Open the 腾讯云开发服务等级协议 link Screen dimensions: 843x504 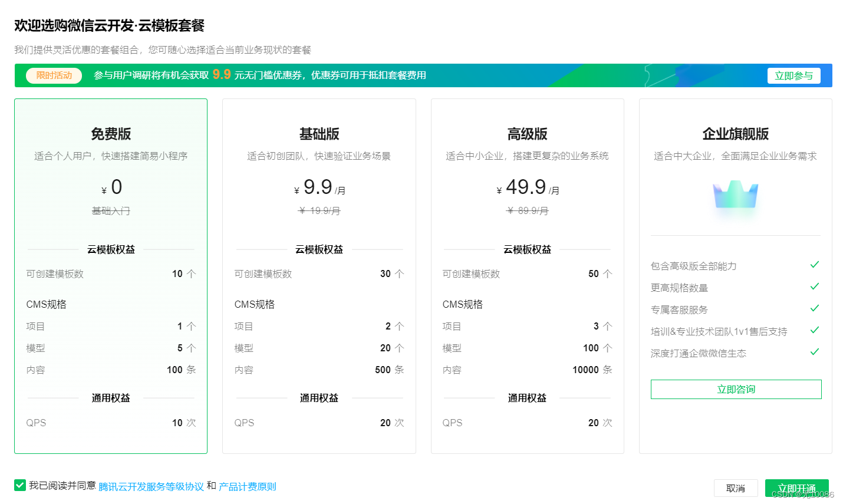[x=151, y=486]
